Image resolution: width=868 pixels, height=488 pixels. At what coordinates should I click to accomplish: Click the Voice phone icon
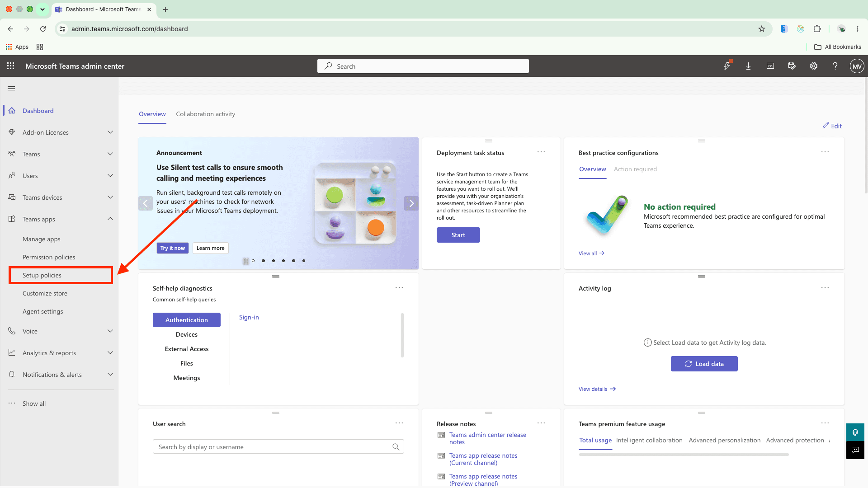[12, 331]
